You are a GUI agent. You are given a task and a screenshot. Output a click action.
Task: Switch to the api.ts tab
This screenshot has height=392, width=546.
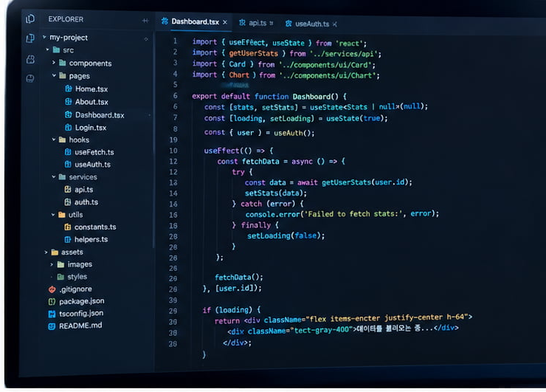pyautogui.click(x=256, y=23)
